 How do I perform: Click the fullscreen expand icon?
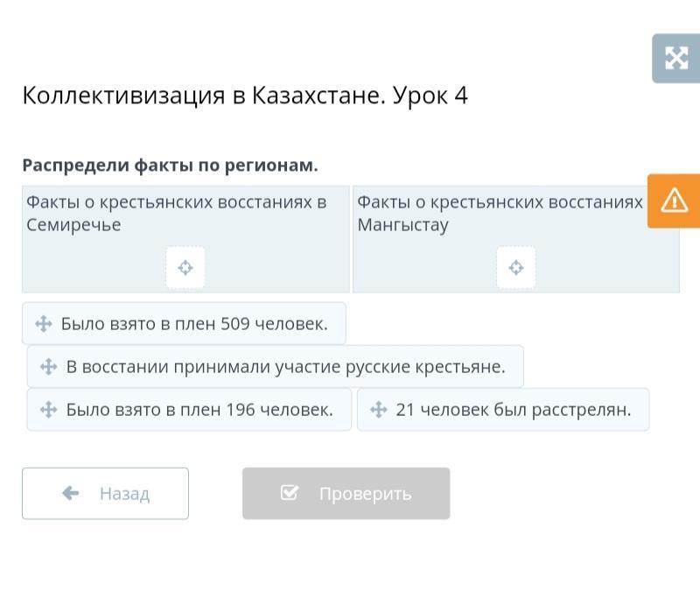[675, 59]
